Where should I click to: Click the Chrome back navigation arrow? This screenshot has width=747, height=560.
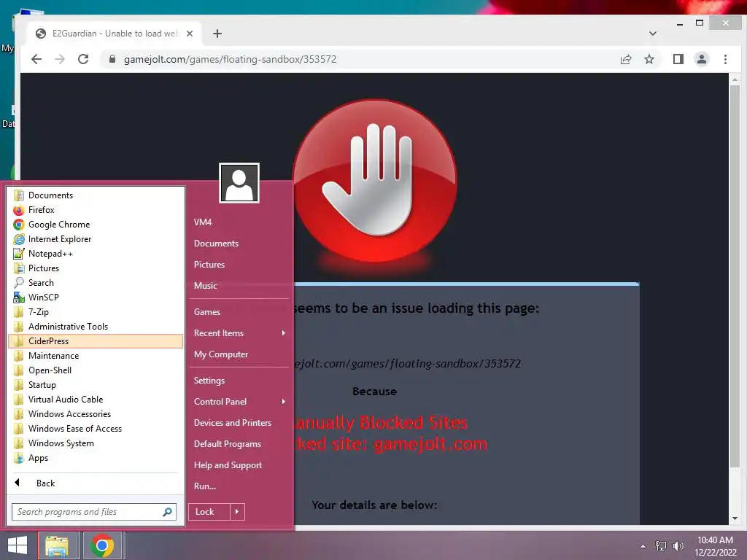pos(36,59)
